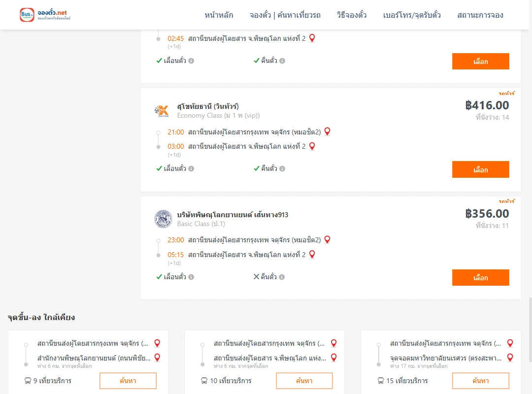Screen dimensions: 532x394
Task: Click เลื่อนตั๋ว info icon in สุโขทัยธานี trip
Action: coord(191,168)
